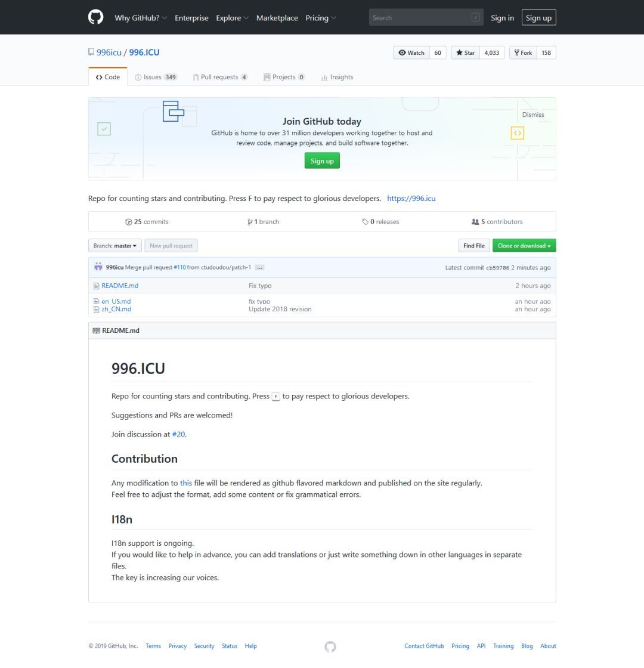Click the Sign up button in header

[538, 17]
